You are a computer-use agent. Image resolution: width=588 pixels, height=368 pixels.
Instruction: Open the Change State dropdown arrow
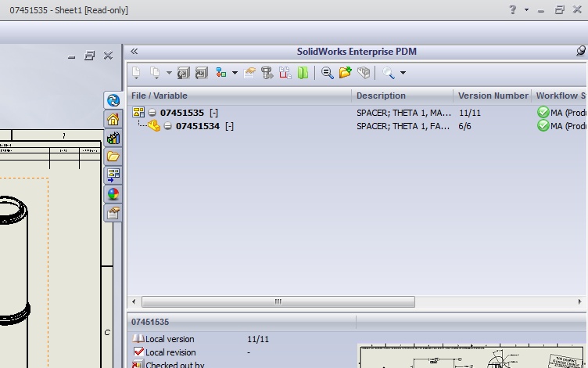click(x=235, y=73)
